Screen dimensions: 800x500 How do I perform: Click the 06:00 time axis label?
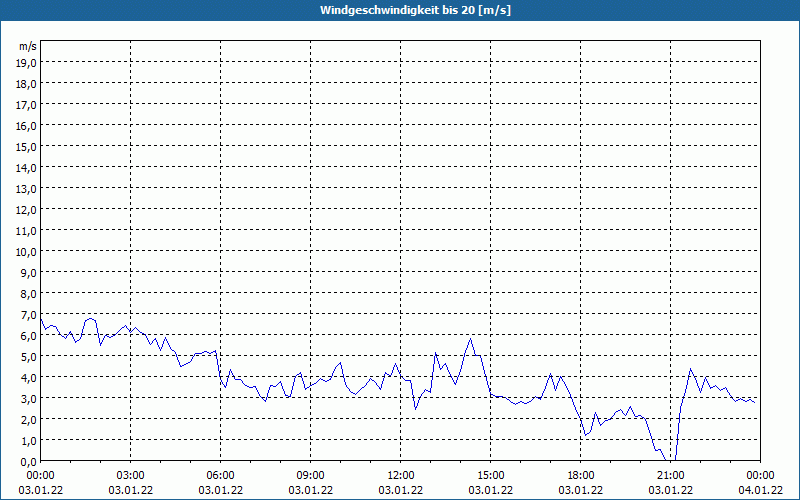[220, 476]
